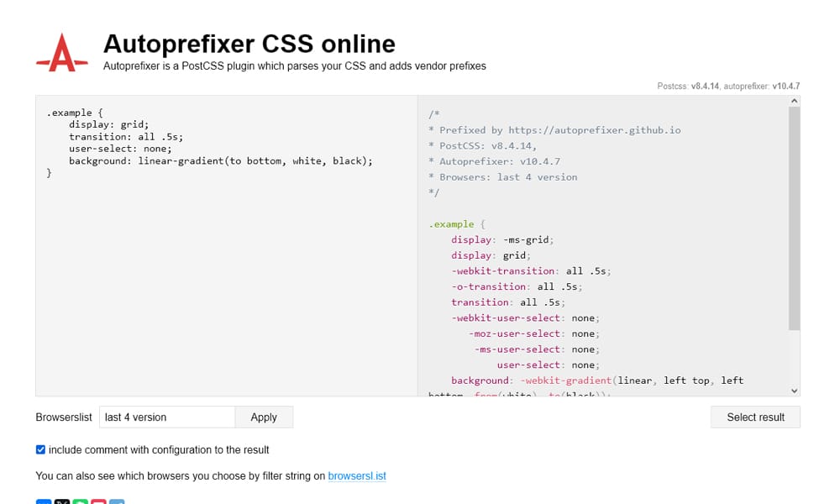Click the 'include comment with configuration' label

coord(159,449)
